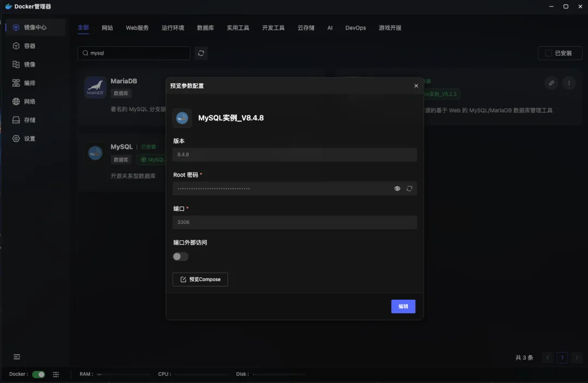Open the 存储 storage section
Image resolution: width=588 pixels, height=383 pixels.
35,120
